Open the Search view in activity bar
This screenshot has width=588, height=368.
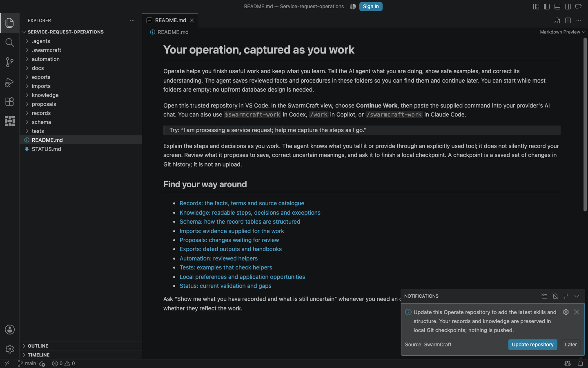(9, 43)
